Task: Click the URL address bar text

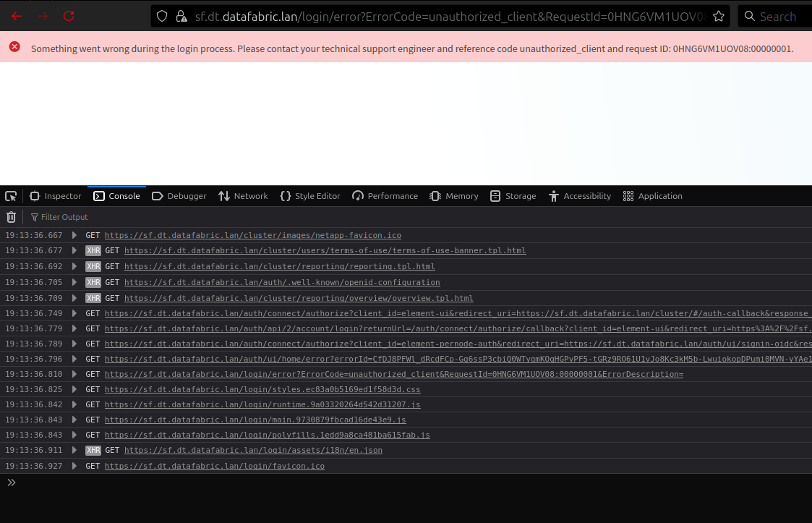Action: pyautogui.click(x=450, y=17)
